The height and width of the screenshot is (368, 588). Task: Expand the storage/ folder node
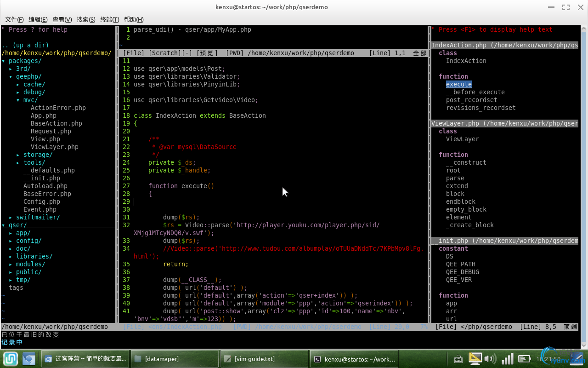[x=34, y=155]
